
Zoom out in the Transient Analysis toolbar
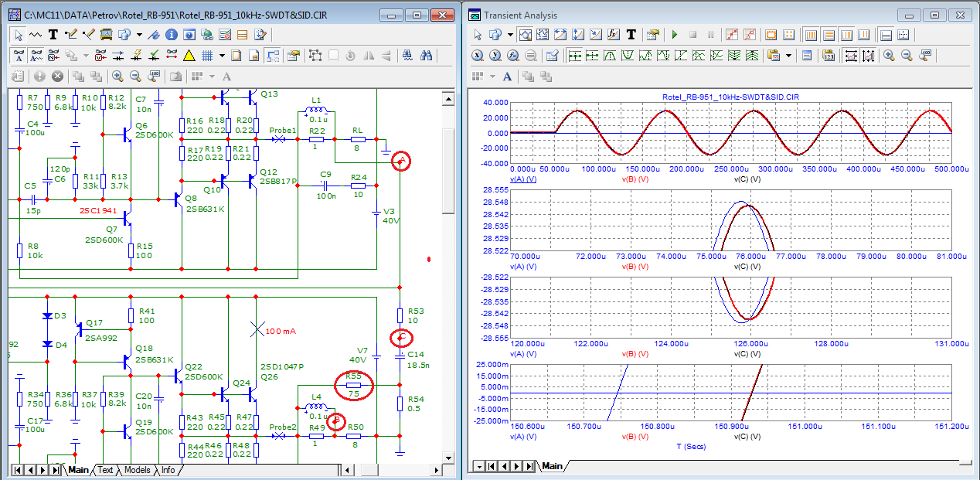tap(906, 55)
